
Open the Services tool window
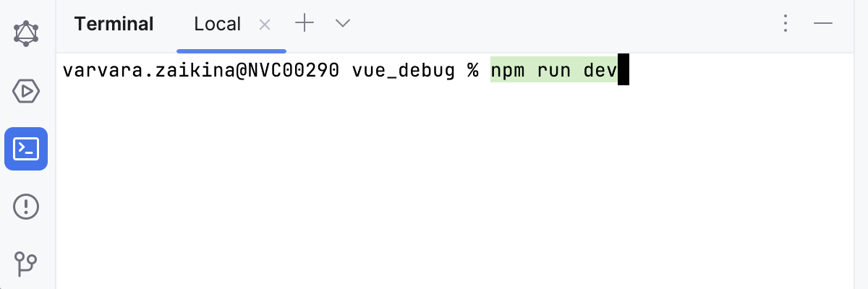click(26, 91)
